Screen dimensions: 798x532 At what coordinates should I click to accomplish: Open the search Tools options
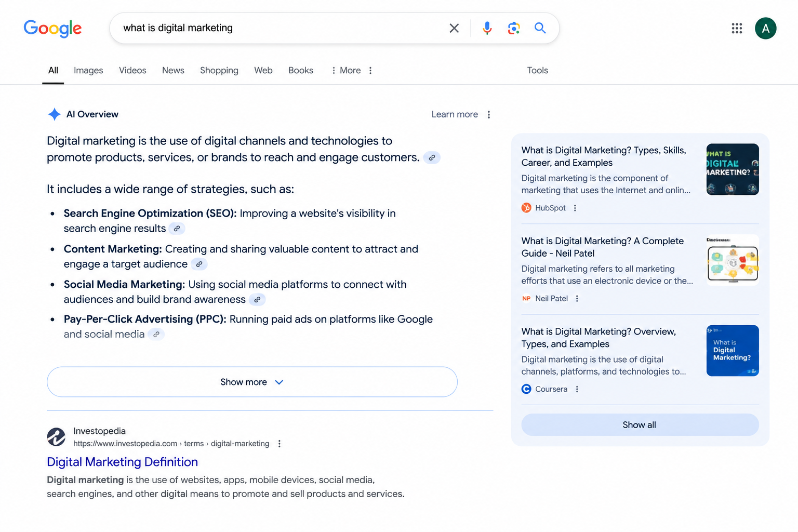pyautogui.click(x=538, y=71)
